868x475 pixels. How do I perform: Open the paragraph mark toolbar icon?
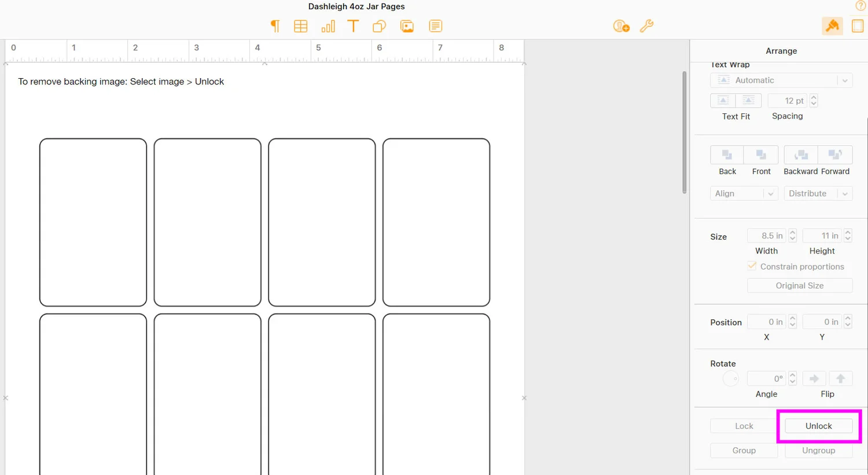tap(275, 26)
